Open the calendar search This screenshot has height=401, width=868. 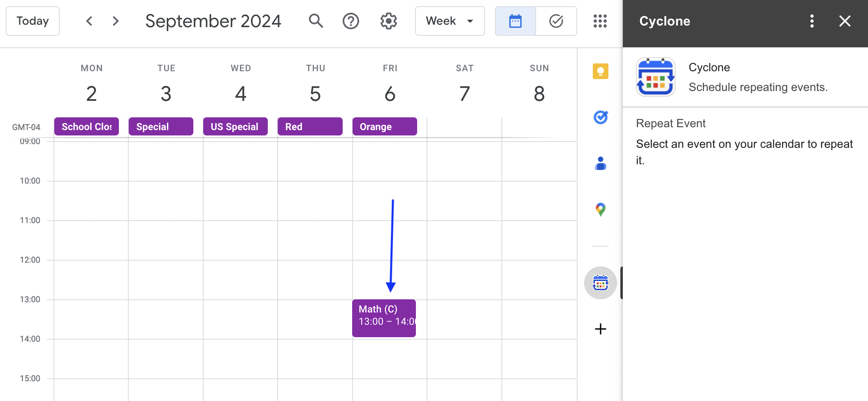pyautogui.click(x=316, y=21)
